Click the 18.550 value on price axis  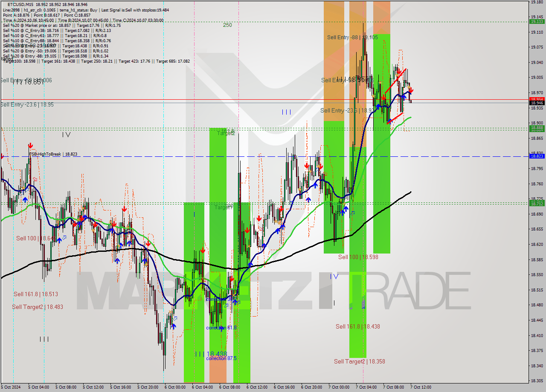pos(537,275)
